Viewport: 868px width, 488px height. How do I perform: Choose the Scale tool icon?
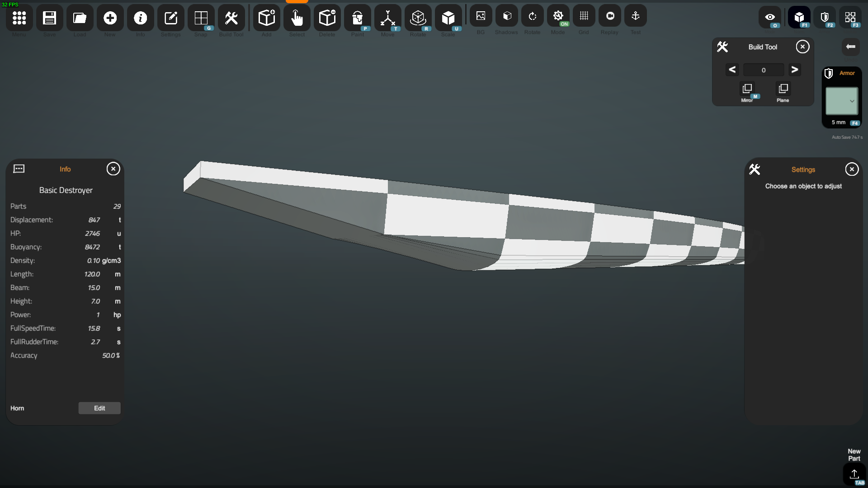click(x=448, y=18)
